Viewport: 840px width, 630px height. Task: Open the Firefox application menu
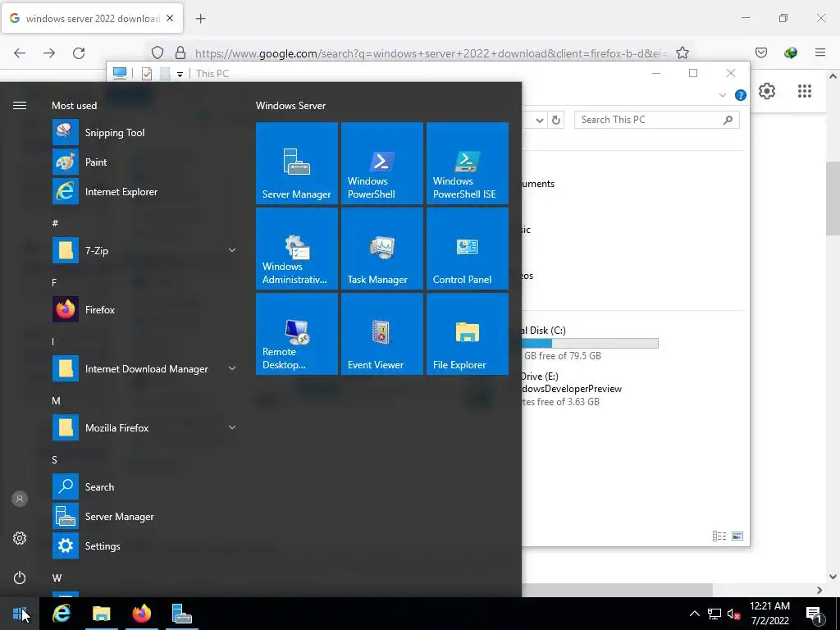(x=820, y=52)
